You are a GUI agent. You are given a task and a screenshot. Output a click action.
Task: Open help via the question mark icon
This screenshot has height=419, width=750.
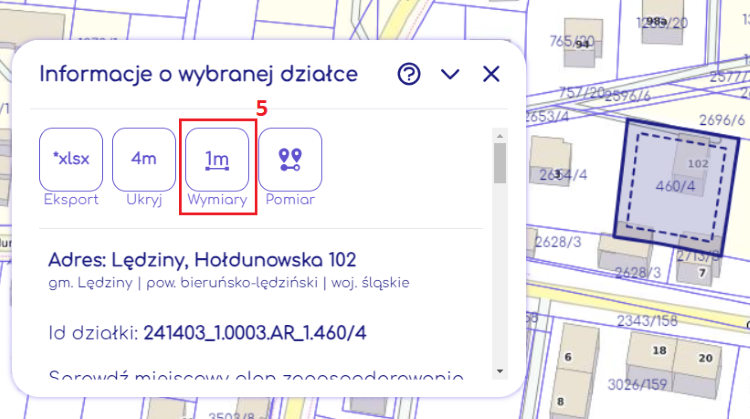[x=409, y=74]
